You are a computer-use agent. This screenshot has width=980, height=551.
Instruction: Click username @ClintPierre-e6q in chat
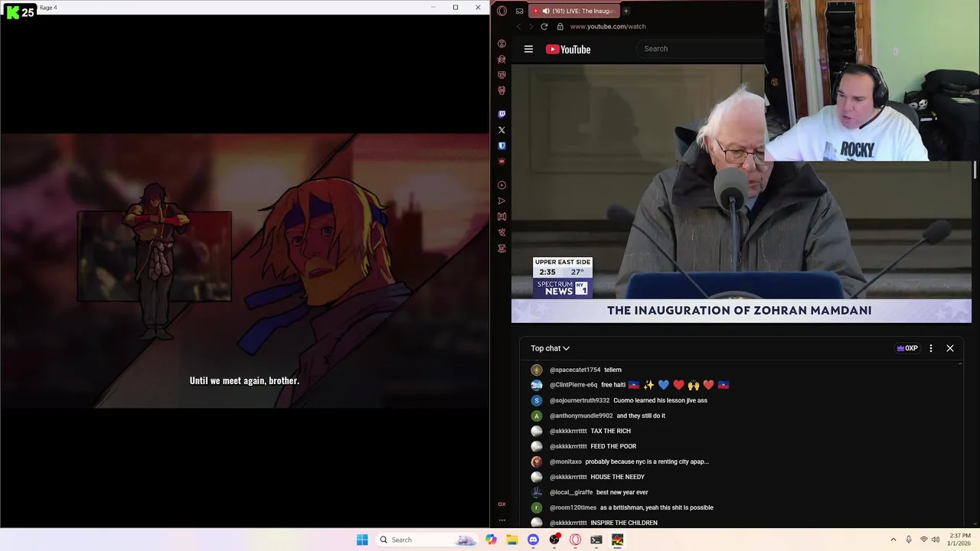(x=573, y=385)
